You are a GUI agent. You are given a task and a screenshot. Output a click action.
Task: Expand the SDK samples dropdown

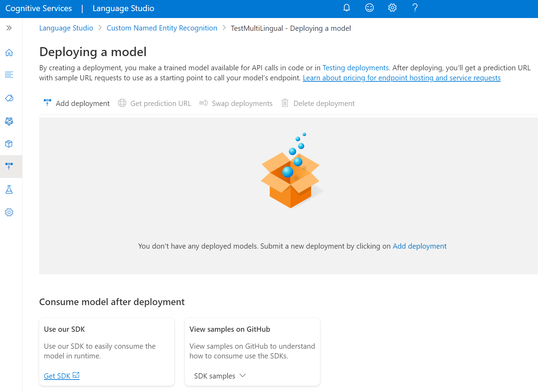pyautogui.click(x=220, y=376)
